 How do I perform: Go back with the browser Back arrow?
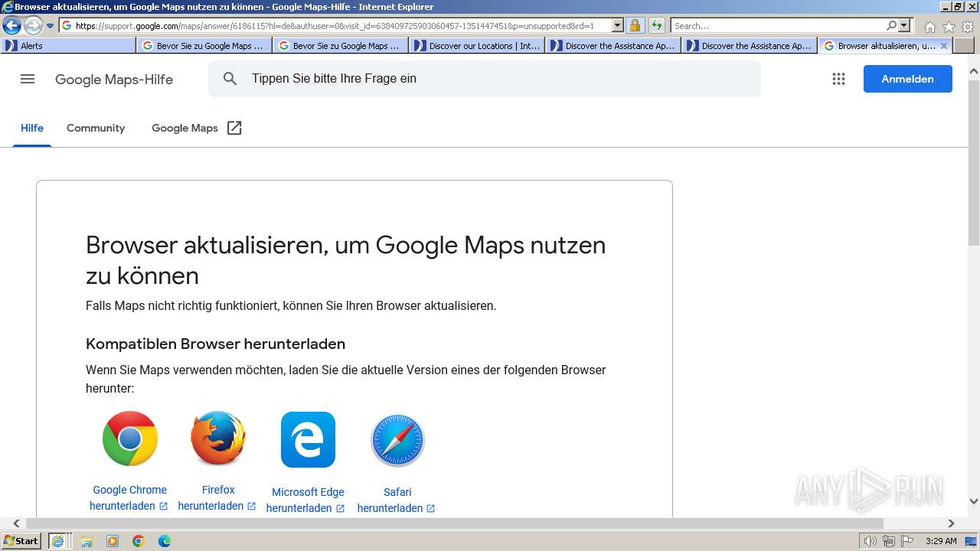click(11, 25)
